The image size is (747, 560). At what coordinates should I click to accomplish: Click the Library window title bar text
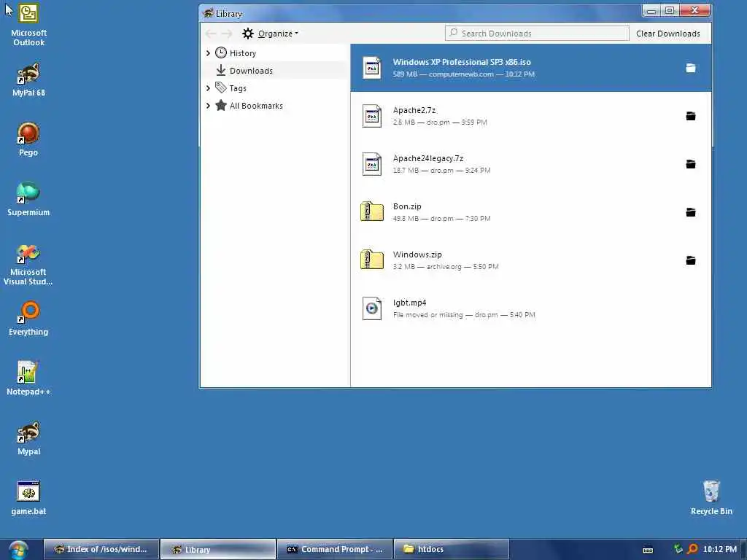[x=228, y=14]
